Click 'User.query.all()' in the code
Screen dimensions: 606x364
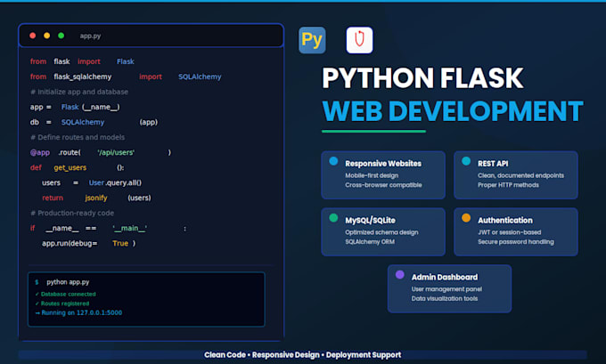pos(115,182)
